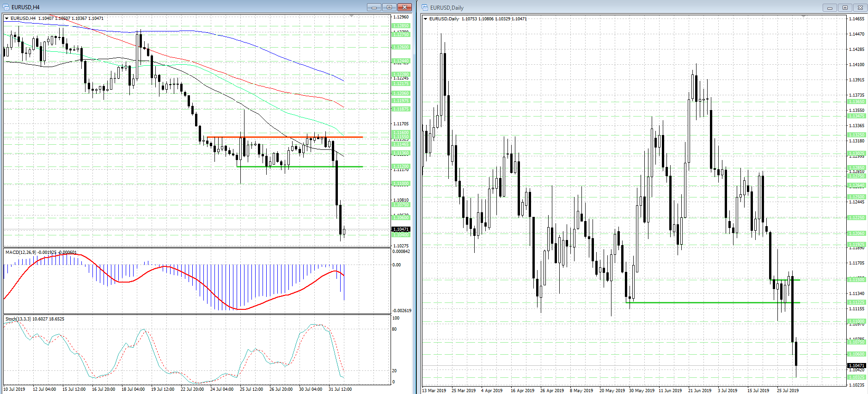The image size is (868, 394).
Task: Click the EURUSD,Daily window chart icon
Action: 425,7
